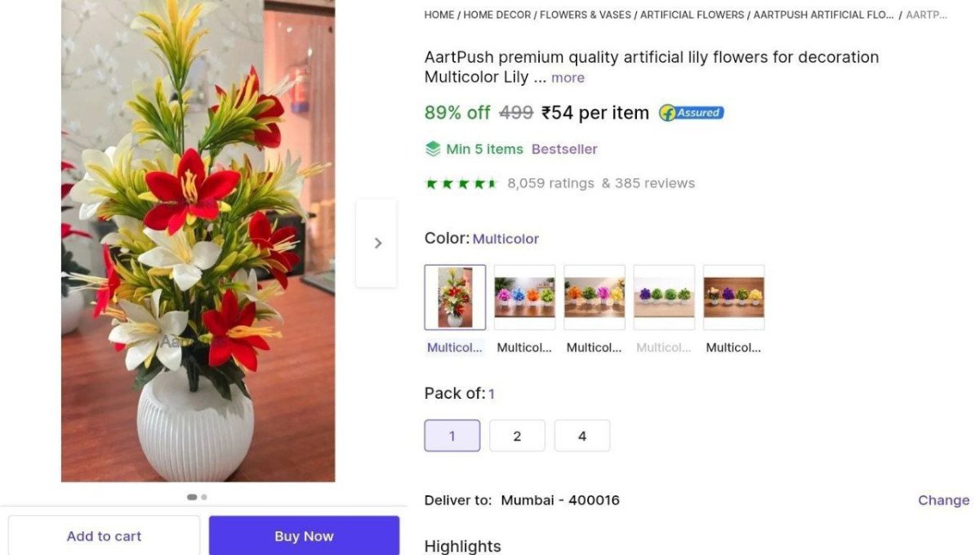The width and height of the screenshot is (980, 555).
Task: Click the Add to cart button
Action: 104,536
